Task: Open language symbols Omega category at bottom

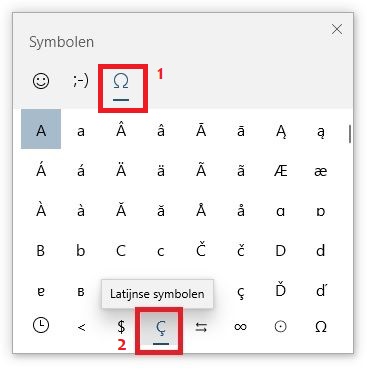Action: 321,327
